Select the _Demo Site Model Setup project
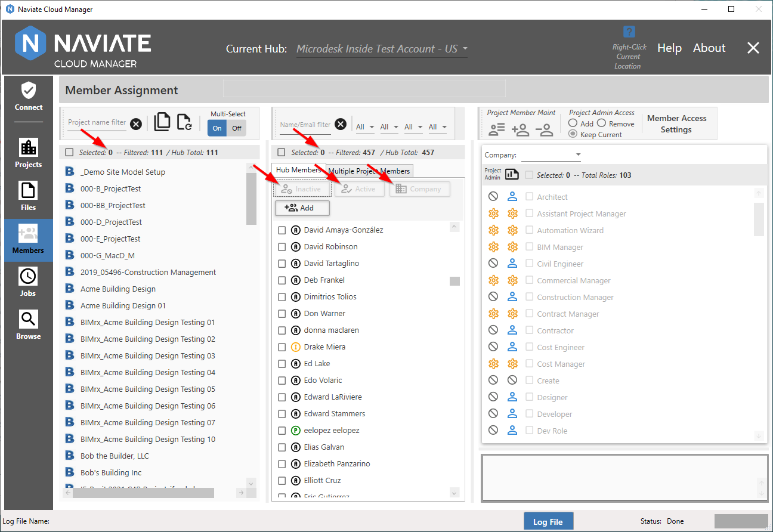The image size is (773, 532). point(123,172)
